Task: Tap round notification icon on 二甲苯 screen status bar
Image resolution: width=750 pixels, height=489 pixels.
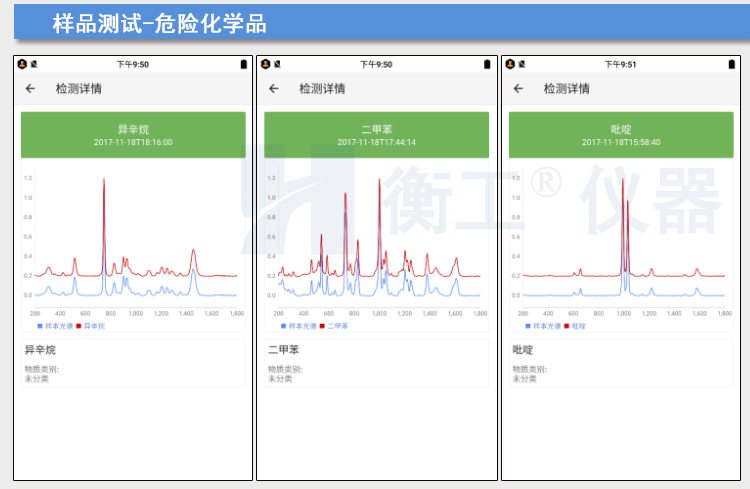Action: point(266,64)
